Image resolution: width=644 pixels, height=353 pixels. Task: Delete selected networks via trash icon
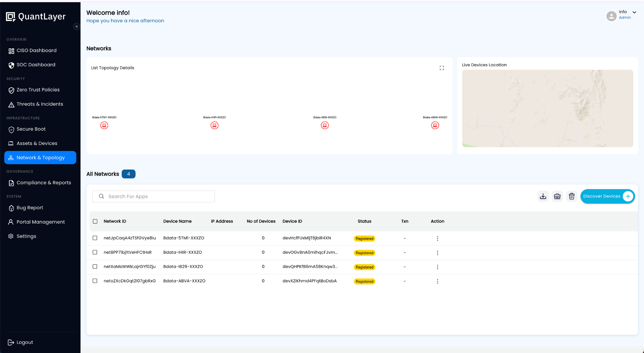(572, 196)
